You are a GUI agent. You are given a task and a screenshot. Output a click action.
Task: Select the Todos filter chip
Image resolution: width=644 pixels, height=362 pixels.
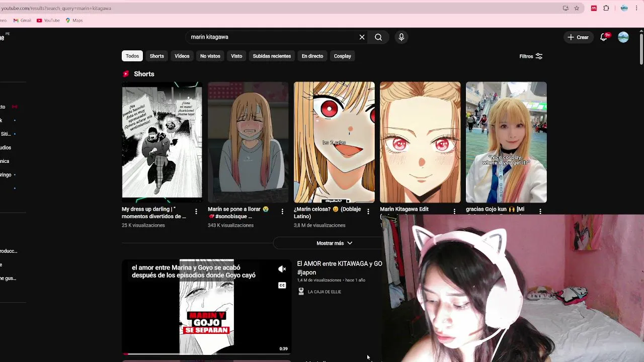(132, 56)
